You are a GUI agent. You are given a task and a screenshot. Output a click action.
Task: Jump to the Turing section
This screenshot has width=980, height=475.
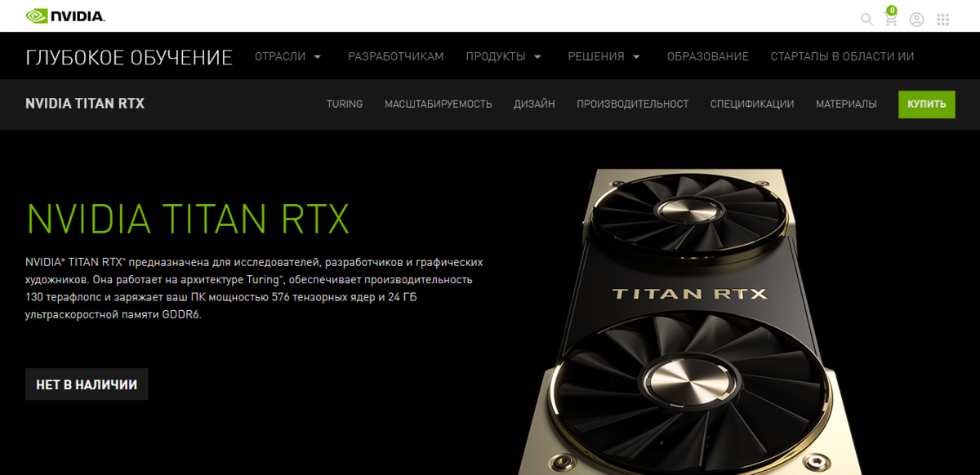point(345,104)
